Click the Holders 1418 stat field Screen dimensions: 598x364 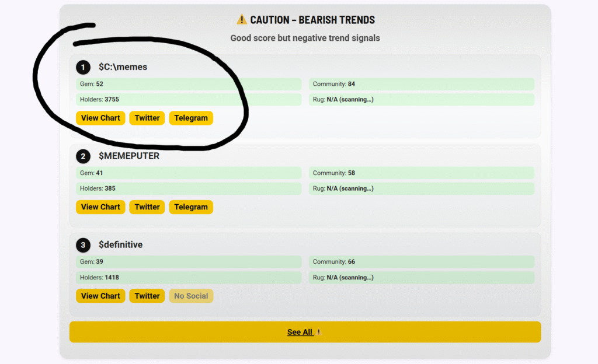188,278
